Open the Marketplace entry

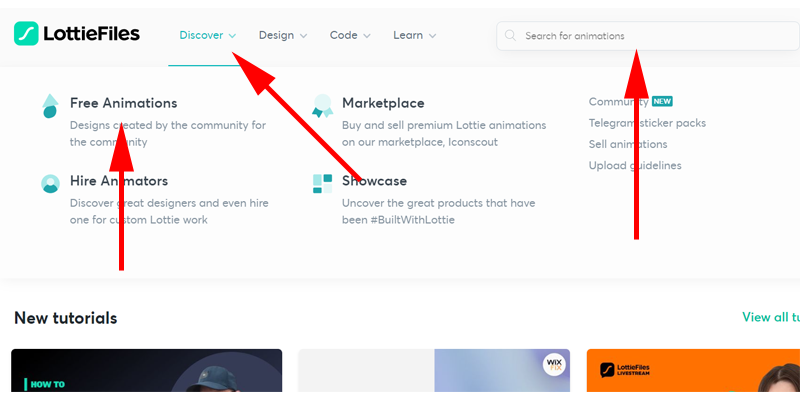[x=383, y=103]
